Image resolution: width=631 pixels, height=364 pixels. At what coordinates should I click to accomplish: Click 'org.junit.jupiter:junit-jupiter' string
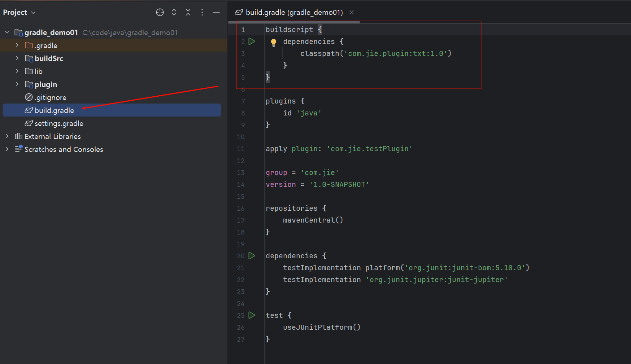[x=437, y=280]
